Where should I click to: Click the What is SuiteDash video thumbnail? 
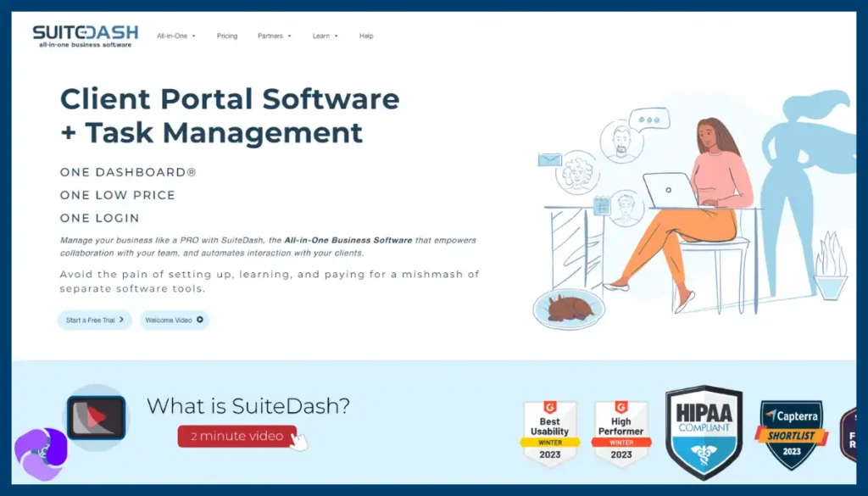96,416
